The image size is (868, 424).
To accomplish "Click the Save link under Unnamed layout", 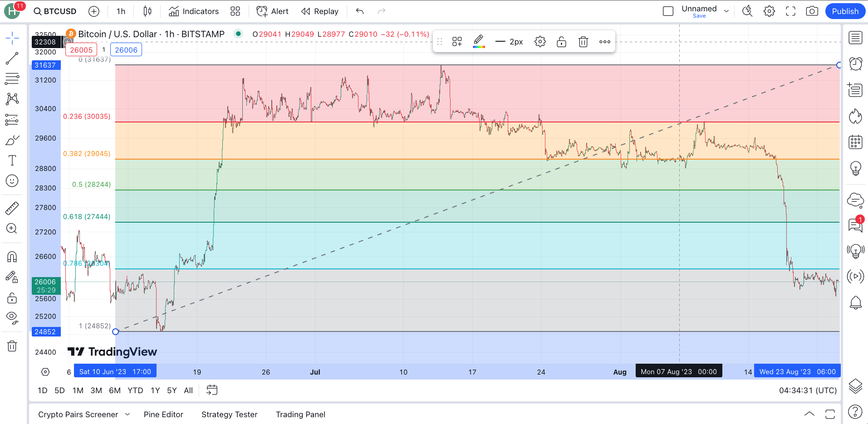I will [699, 16].
